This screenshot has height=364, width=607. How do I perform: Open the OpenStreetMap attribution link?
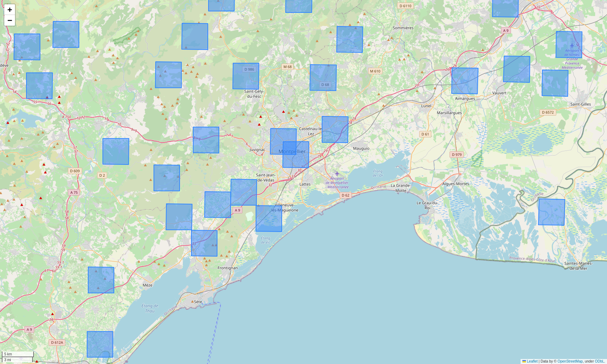[570, 361]
